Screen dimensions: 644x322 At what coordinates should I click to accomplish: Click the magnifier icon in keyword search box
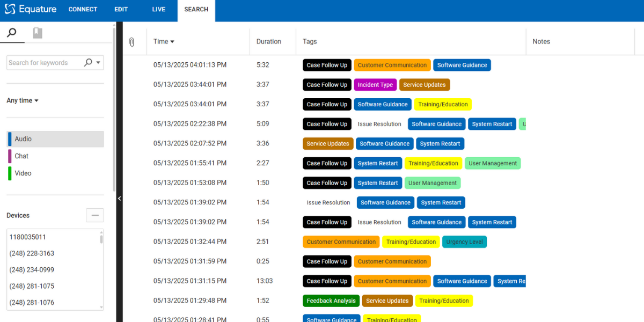(88, 63)
